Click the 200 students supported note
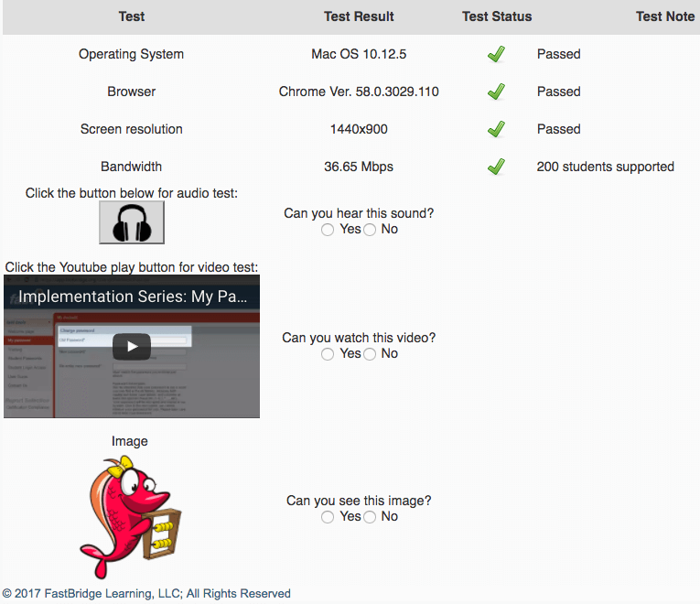The image size is (700, 604). 605,167
